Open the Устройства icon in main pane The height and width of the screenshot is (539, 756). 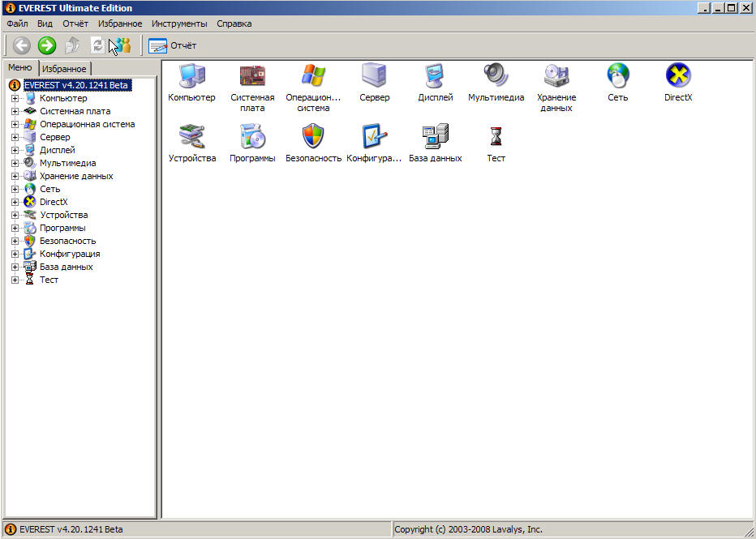[192, 136]
